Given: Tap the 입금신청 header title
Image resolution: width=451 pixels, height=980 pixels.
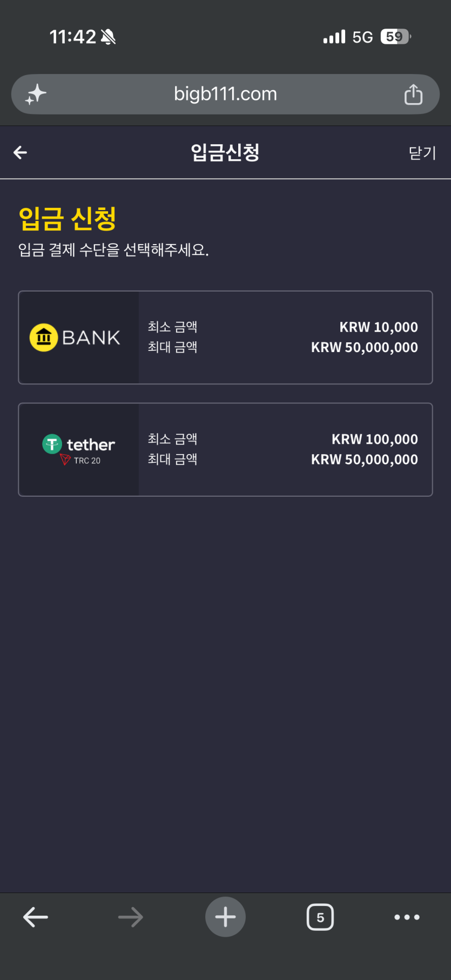Looking at the screenshot, I should click(225, 152).
